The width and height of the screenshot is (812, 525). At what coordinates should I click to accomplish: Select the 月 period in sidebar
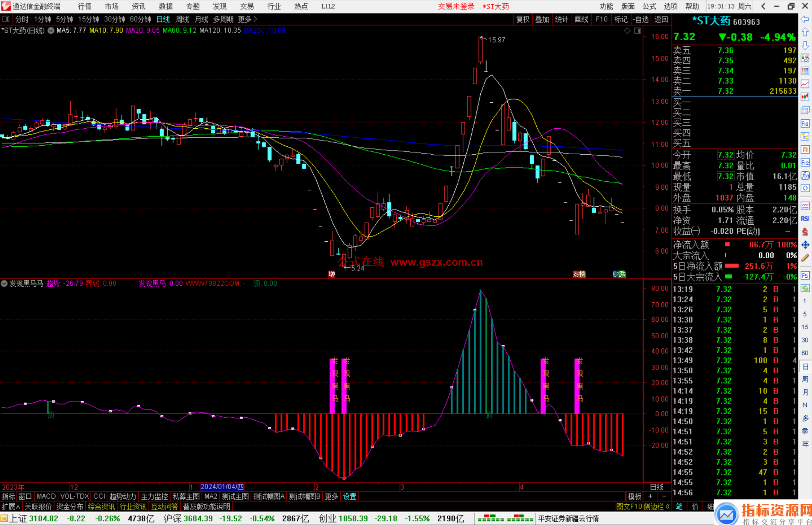point(805,392)
